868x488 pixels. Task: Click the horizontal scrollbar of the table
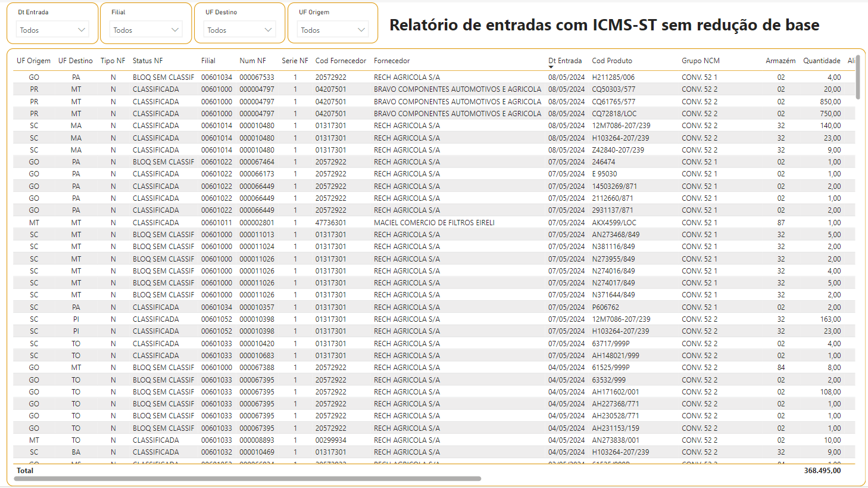[x=246, y=478]
